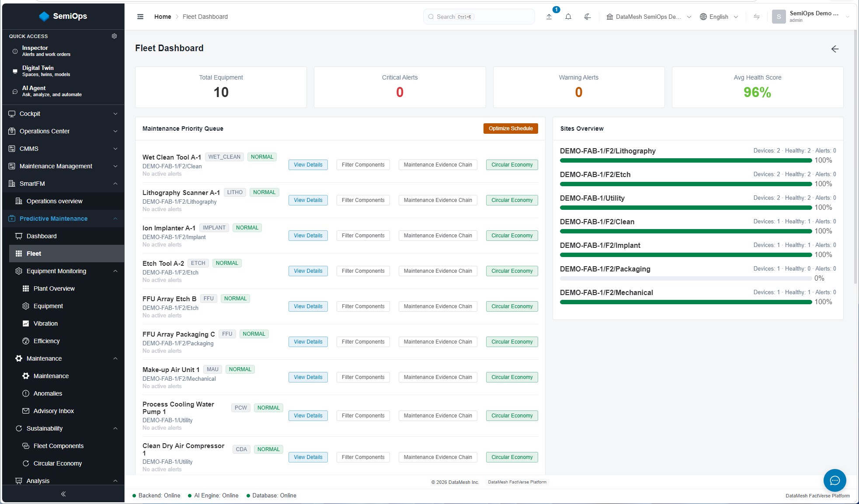
Task: Open Digital Twin quick access
Action: [x=63, y=71]
